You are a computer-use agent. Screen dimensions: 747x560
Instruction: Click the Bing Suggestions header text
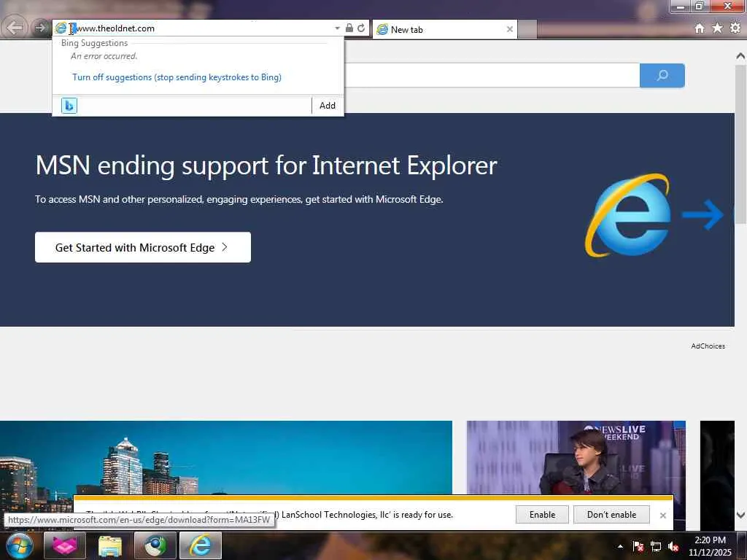[x=94, y=43]
